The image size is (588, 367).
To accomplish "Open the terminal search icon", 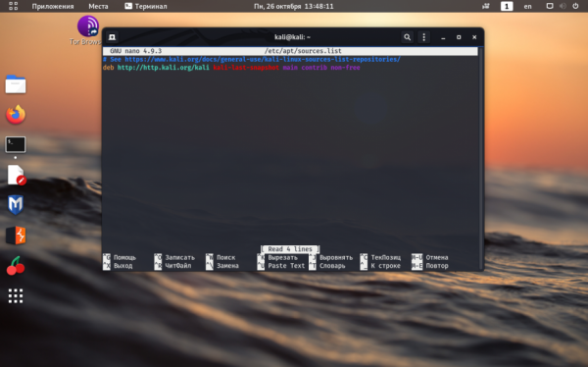I will pos(407,37).
